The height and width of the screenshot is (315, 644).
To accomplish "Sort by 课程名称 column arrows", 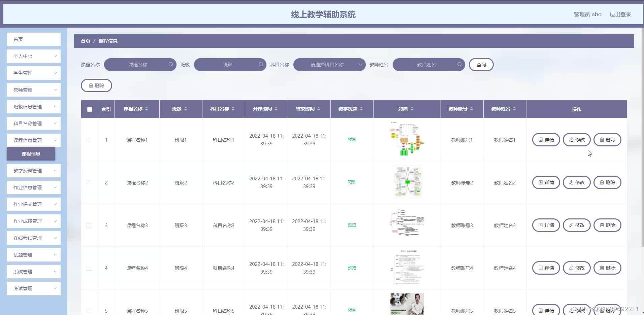I will (x=146, y=109).
